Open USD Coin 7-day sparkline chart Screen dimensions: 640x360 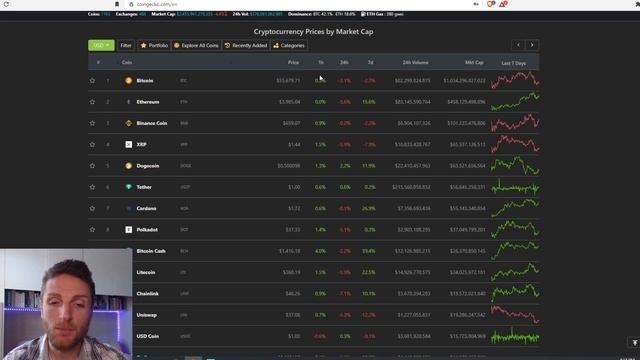click(515, 336)
